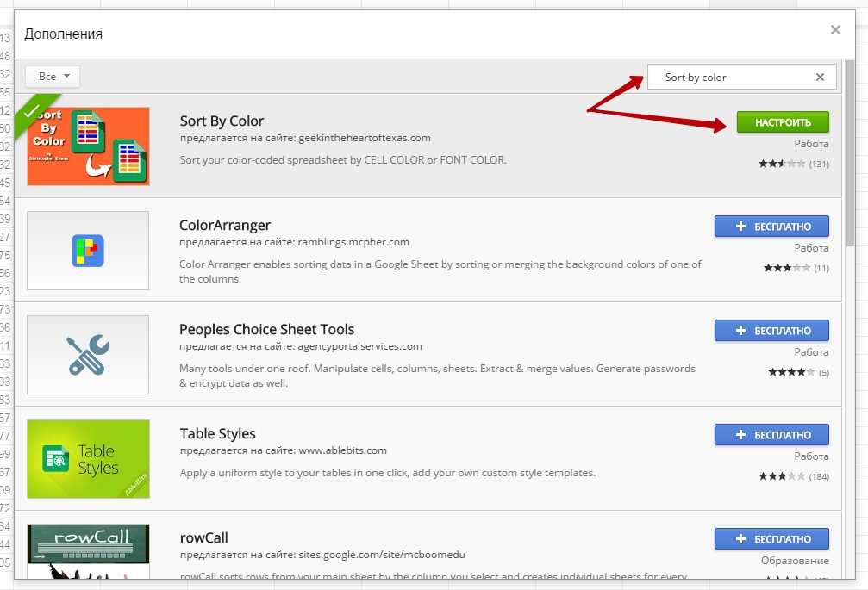Open the Table Styles add-on thumbnail
Viewport: 868px width, 590px height.
(x=88, y=459)
